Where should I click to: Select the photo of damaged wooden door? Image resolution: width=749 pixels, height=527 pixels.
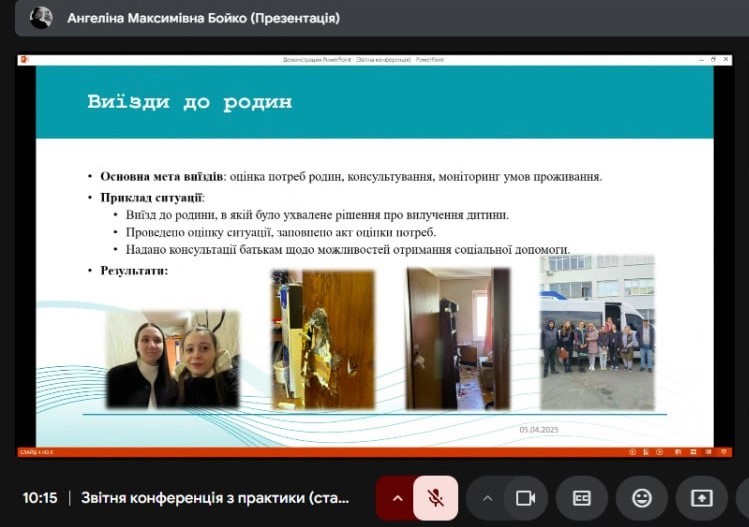(x=323, y=339)
